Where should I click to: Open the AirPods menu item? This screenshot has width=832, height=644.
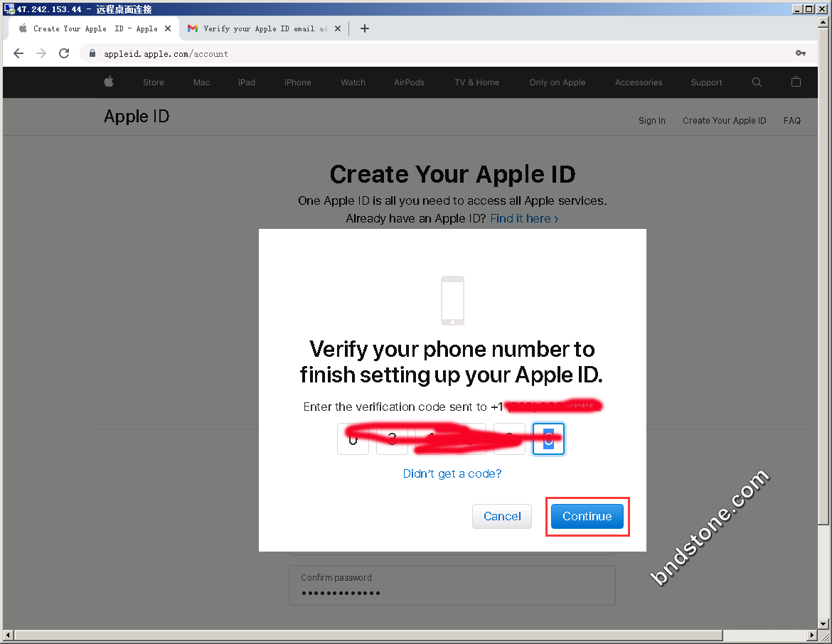pyautogui.click(x=409, y=82)
